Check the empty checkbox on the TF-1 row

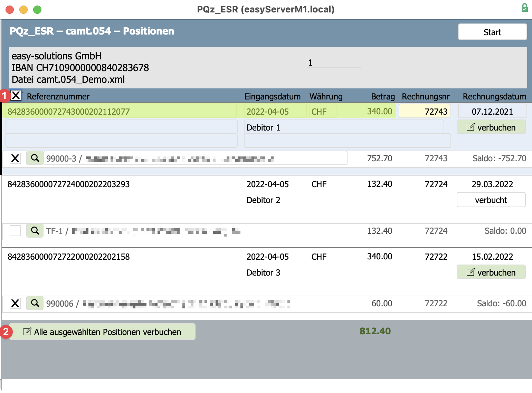point(15,231)
